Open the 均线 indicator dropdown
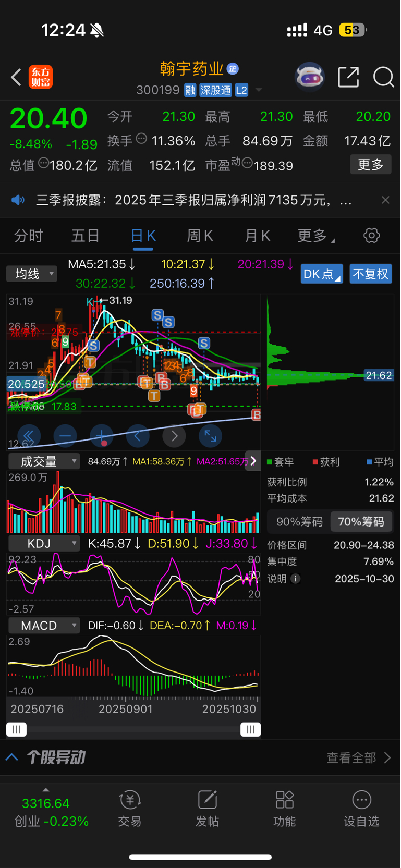 [32, 274]
